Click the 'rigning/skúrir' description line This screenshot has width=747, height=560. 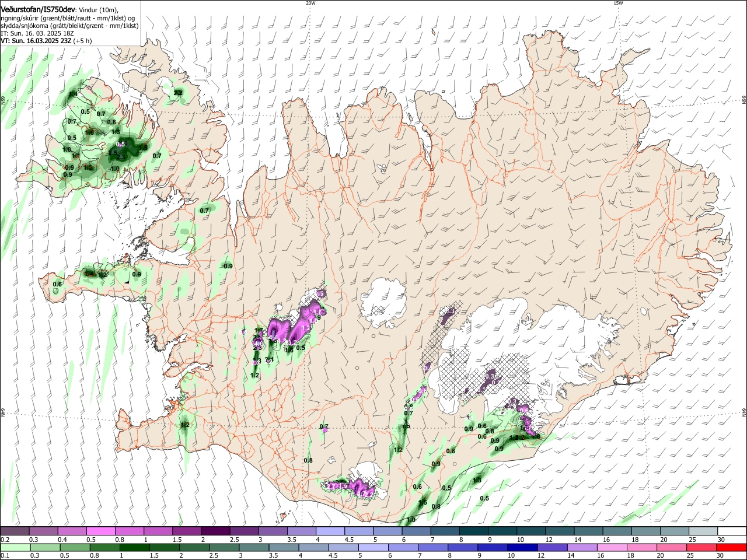[x=69, y=18]
